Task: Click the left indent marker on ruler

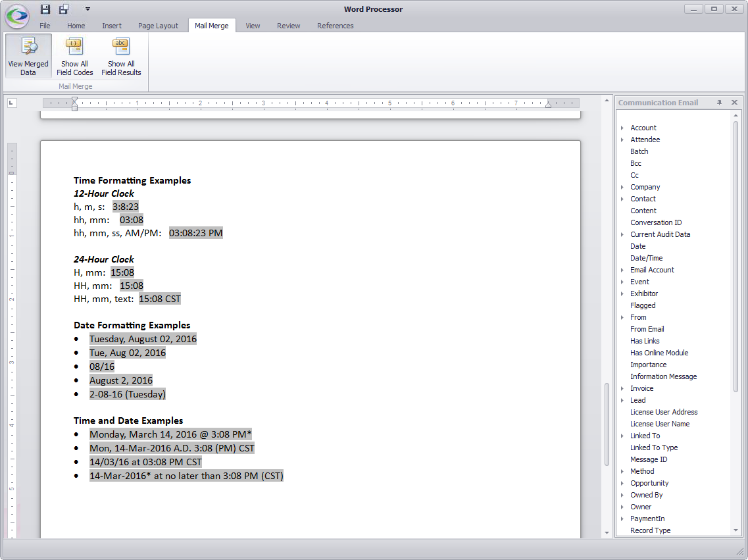Action: [74, 103]
